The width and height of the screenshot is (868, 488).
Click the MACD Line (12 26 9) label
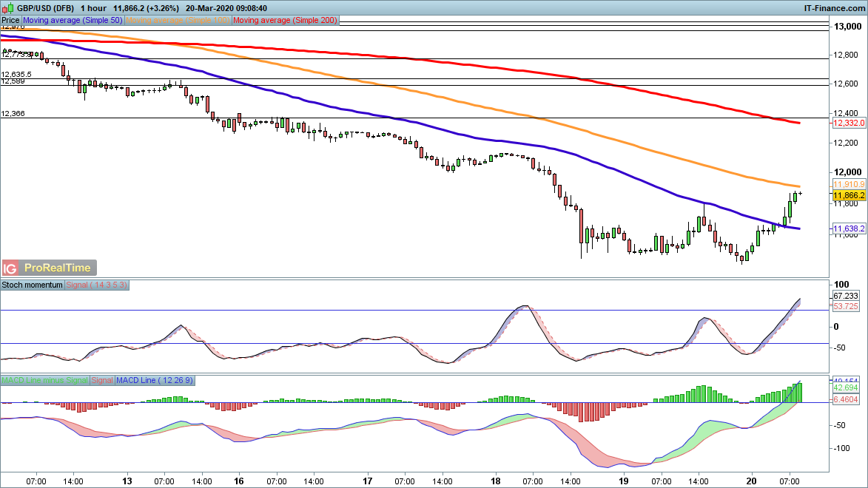tap(155, 380)
